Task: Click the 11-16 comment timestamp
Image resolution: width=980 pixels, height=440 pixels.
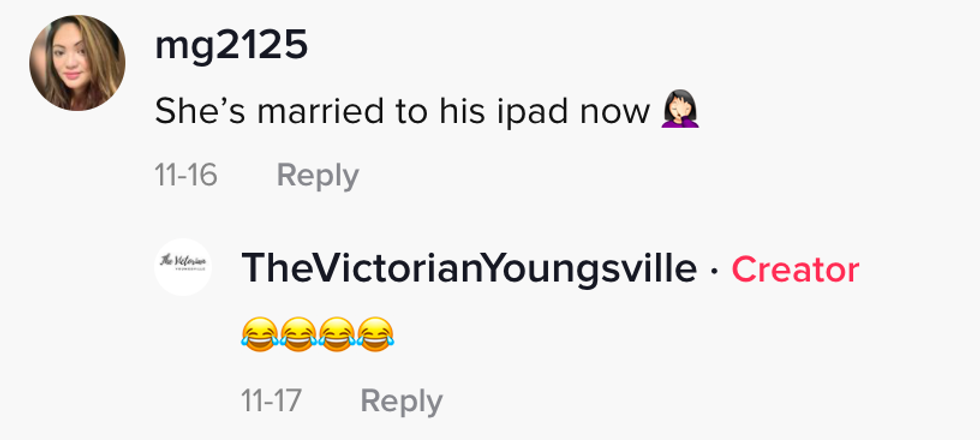Action: click(186, 176)
